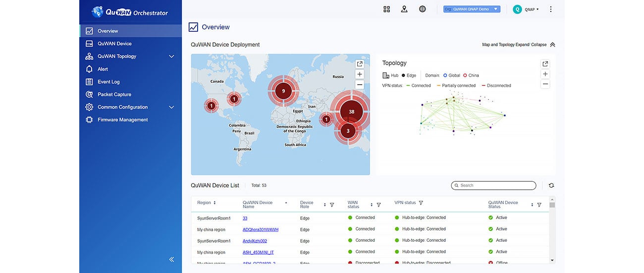Image resolution: width=644 pixels, height=273 pixels.
Task: Filter the Device Role column
Action: coord(332,205)
